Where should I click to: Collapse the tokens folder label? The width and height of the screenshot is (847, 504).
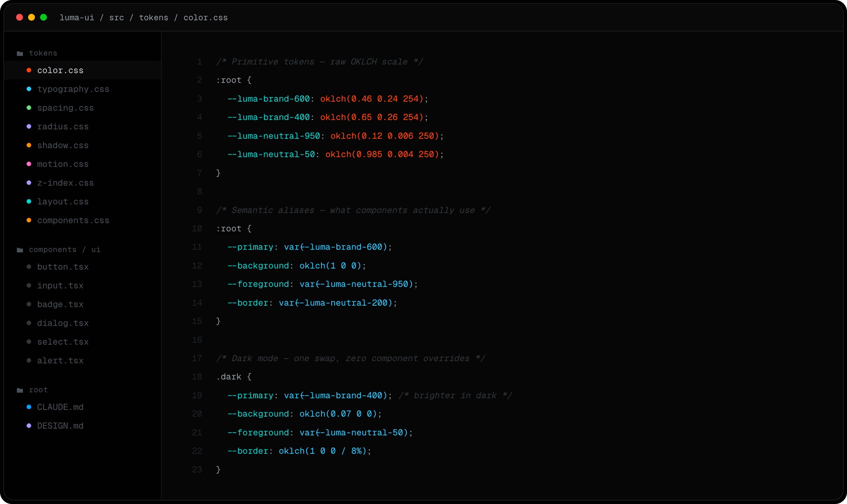tap(43, 53)
